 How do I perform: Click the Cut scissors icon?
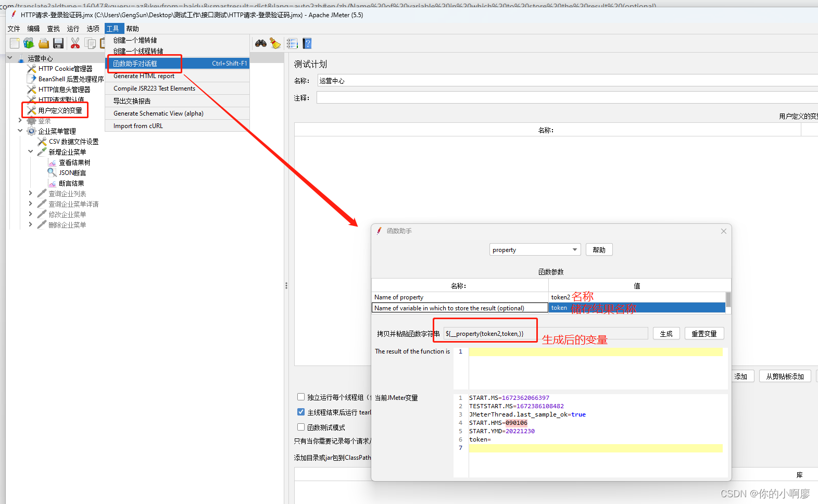coord(75,43)
